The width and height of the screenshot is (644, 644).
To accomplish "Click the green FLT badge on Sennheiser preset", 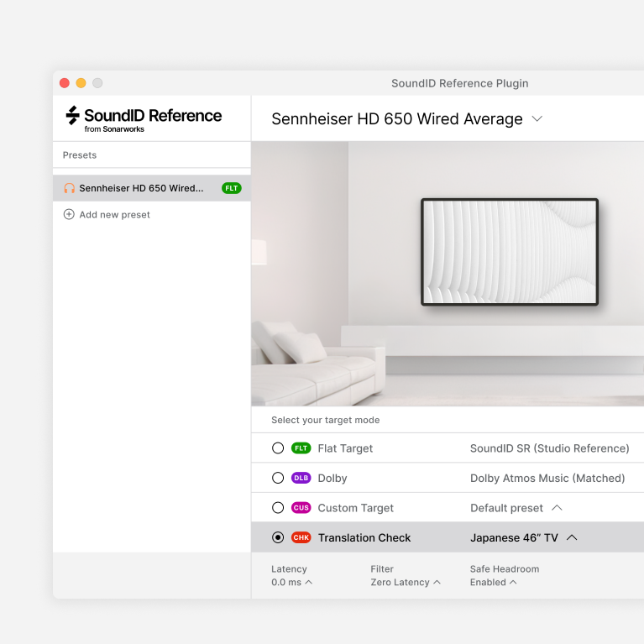I will 232,188.
